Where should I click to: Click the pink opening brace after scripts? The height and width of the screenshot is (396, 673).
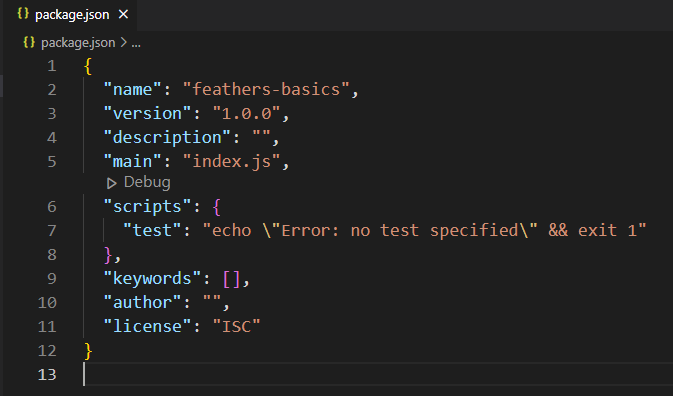tap(217, 207)
